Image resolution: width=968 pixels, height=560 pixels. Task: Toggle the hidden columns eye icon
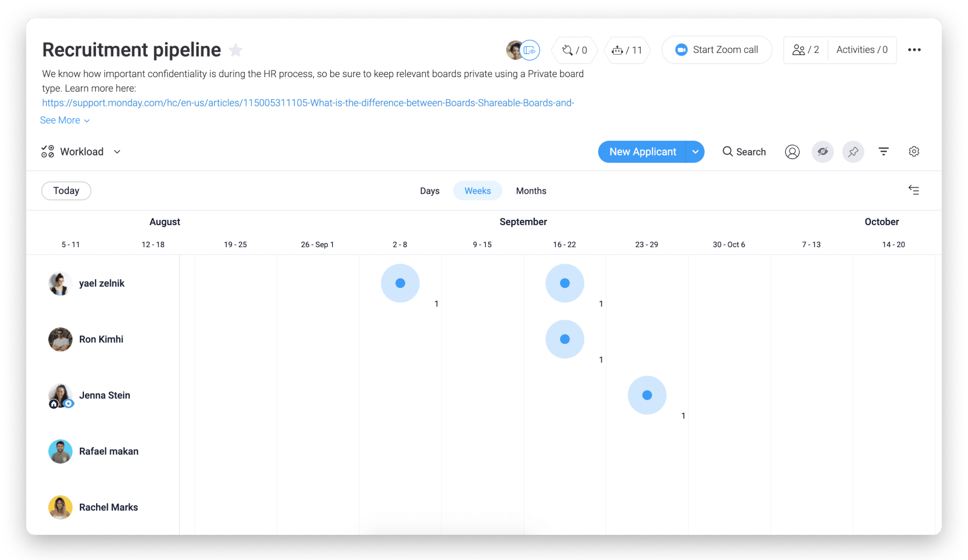(x=823, y=152)
